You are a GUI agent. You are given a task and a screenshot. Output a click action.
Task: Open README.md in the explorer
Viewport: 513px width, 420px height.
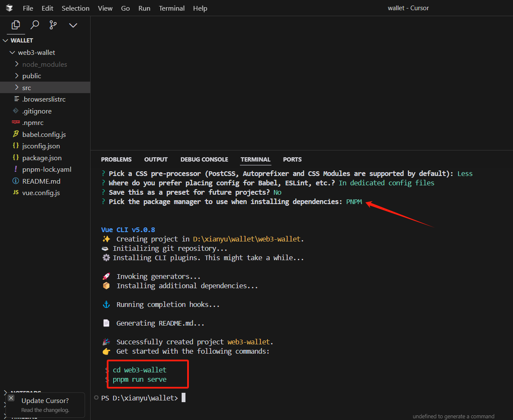[x=45, y=181]
